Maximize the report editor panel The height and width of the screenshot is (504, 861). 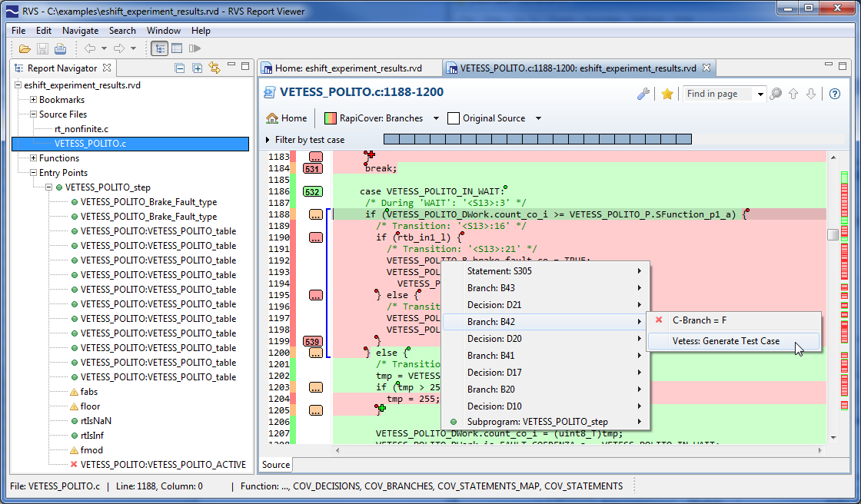843,66
